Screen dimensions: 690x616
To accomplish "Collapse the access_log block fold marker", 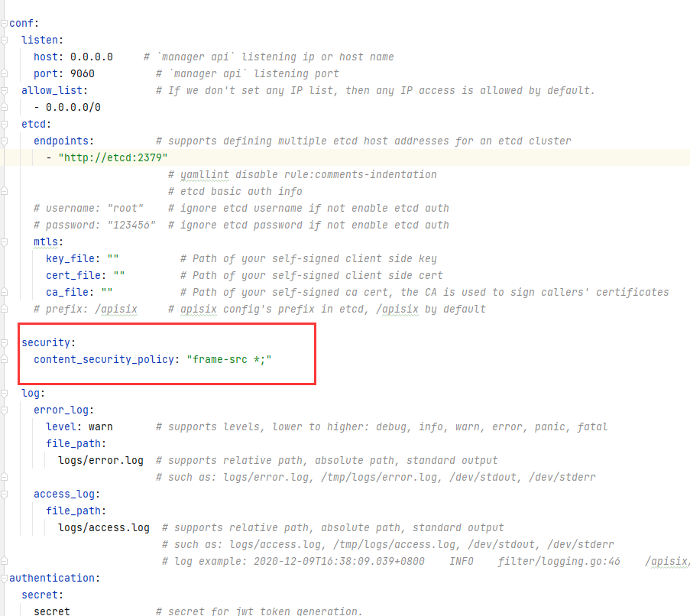I will point(5,494).
